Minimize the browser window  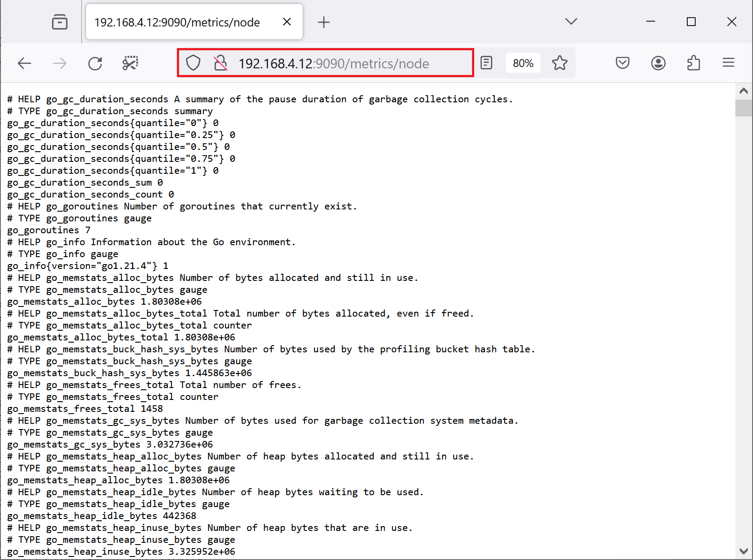pyautogui.click(x=651, y=22)
